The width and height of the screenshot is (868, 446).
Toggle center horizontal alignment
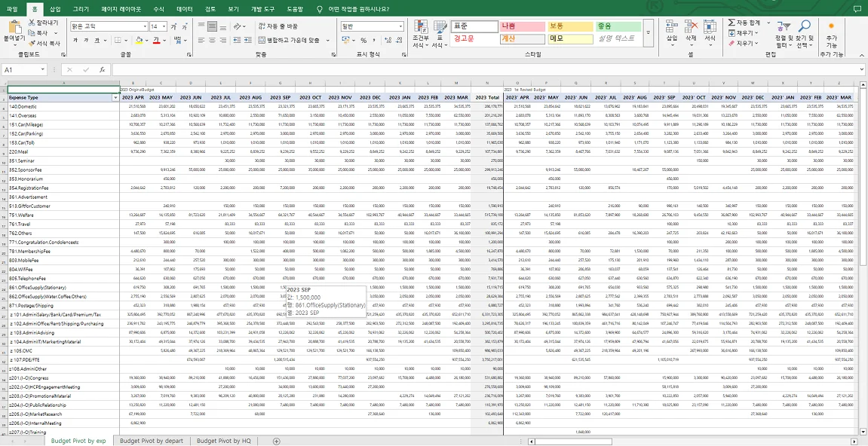tap(214, 41)
